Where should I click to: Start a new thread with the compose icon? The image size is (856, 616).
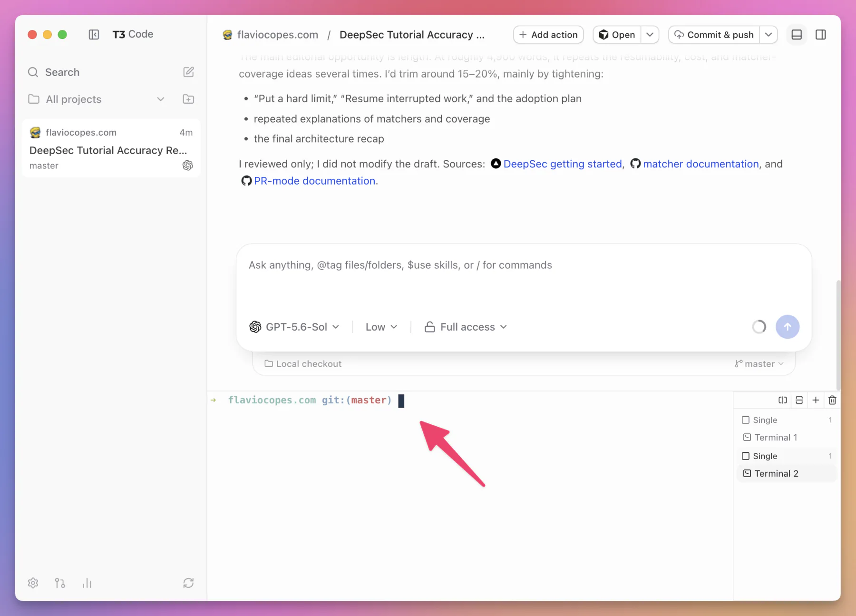click(x=188, y=72)
